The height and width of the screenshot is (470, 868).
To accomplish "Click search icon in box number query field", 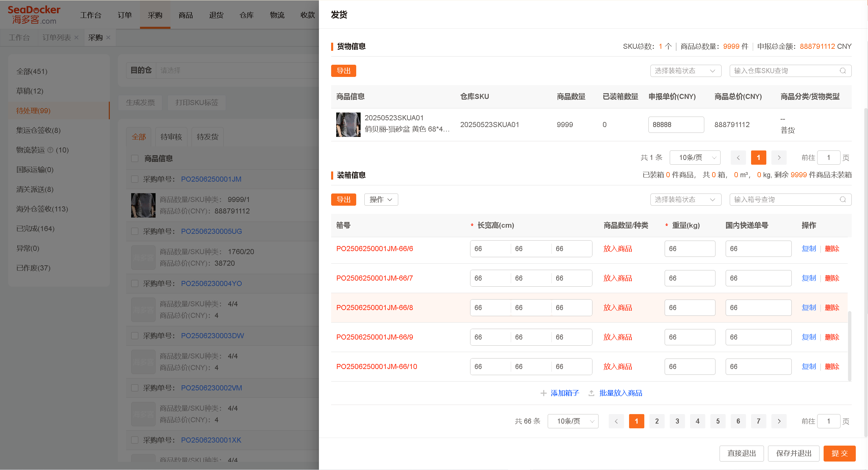I will click(x=843, y=200).
